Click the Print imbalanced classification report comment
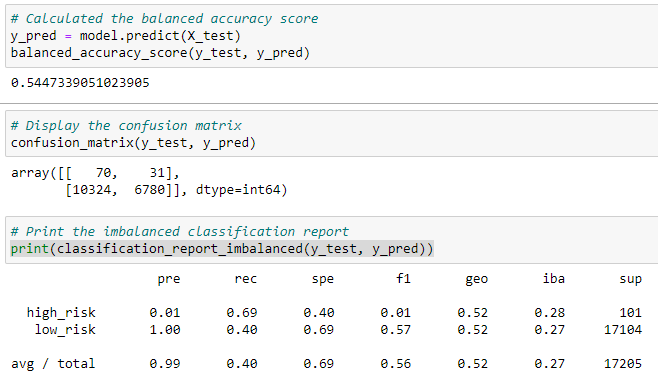Screen dimensions: 658x387 pyautogui.click(x=180, y=232)
